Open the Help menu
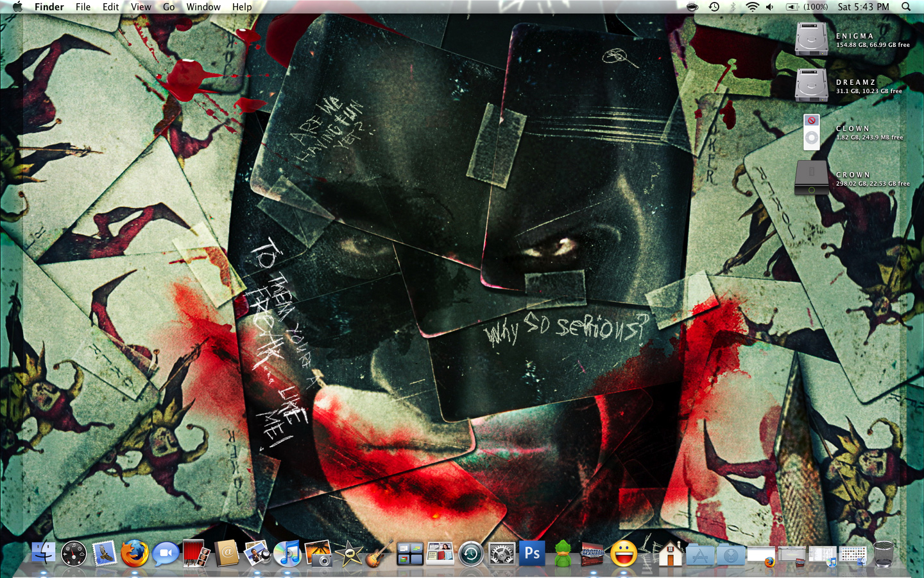 242,6
